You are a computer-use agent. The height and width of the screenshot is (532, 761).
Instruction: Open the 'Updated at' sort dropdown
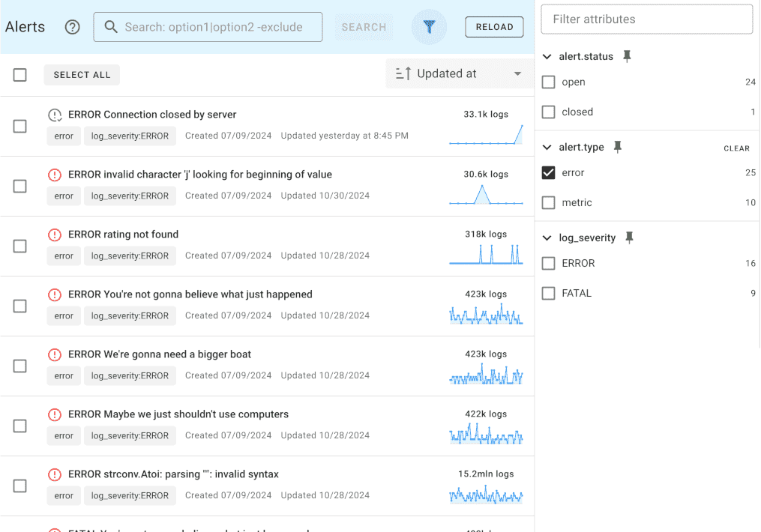(x=517, y=73)
